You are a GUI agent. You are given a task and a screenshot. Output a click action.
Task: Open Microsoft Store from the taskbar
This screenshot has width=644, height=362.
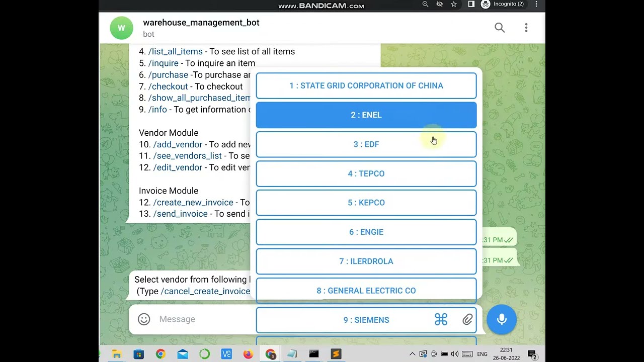coord(138,354)
